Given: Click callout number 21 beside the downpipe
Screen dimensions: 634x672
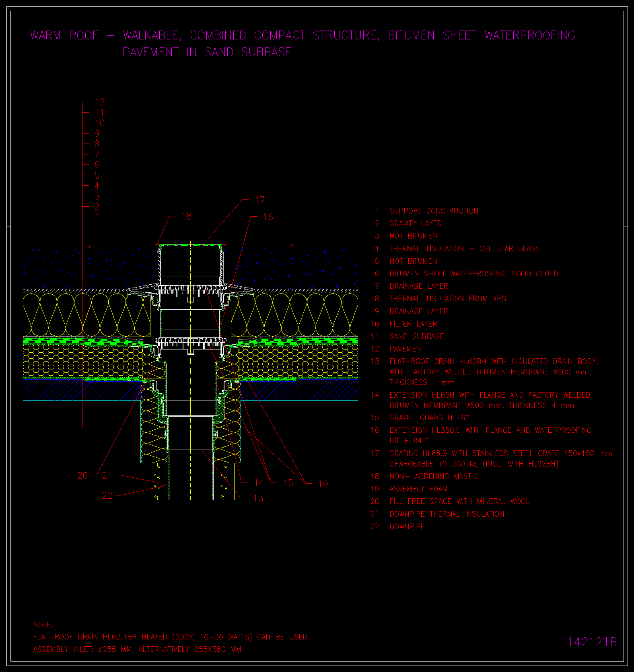Looking at the screenshot, I should pos(107,475).
